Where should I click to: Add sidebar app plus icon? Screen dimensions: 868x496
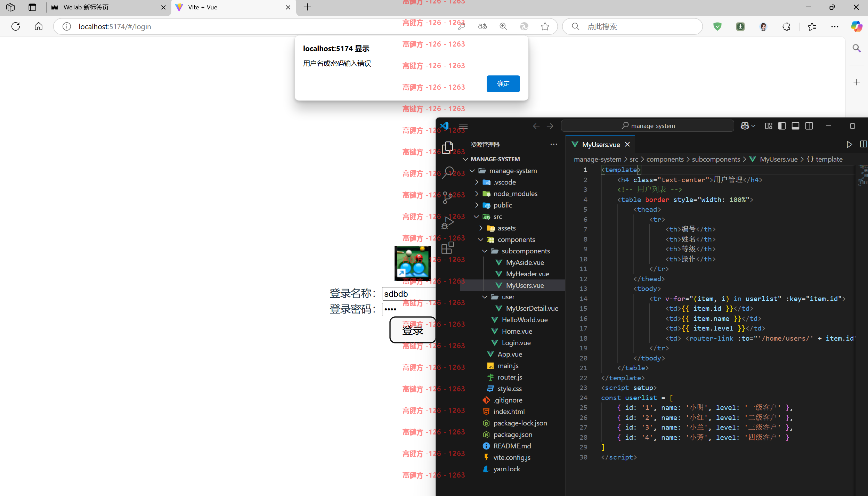coord(857,82)
